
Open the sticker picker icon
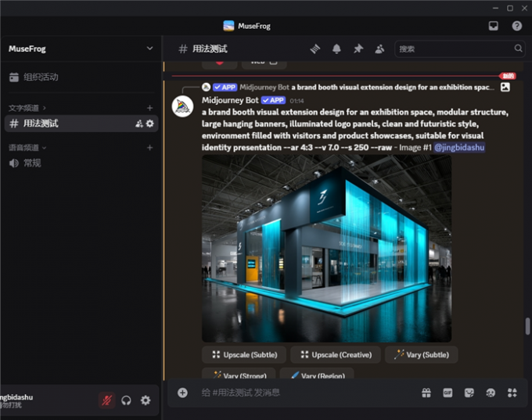[x=469, y=393]
